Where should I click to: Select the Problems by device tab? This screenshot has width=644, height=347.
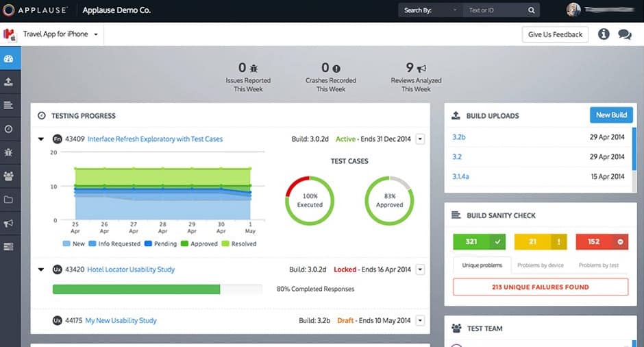pos(541,265)
